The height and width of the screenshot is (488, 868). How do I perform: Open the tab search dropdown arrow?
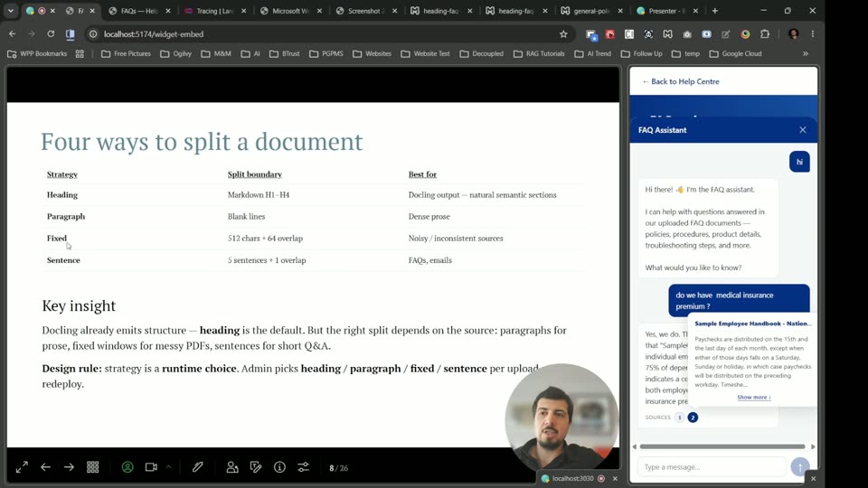pos(11,11)
